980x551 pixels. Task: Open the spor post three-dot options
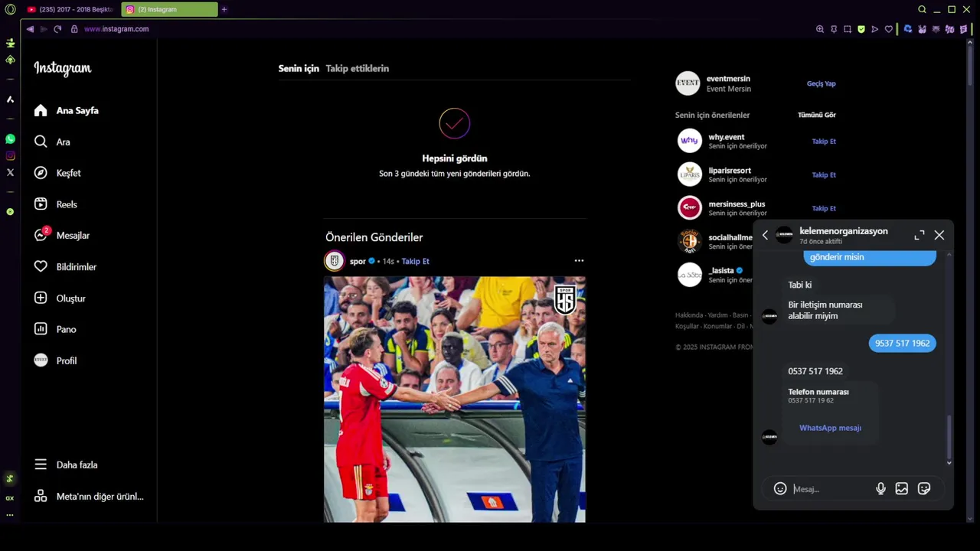579,261
